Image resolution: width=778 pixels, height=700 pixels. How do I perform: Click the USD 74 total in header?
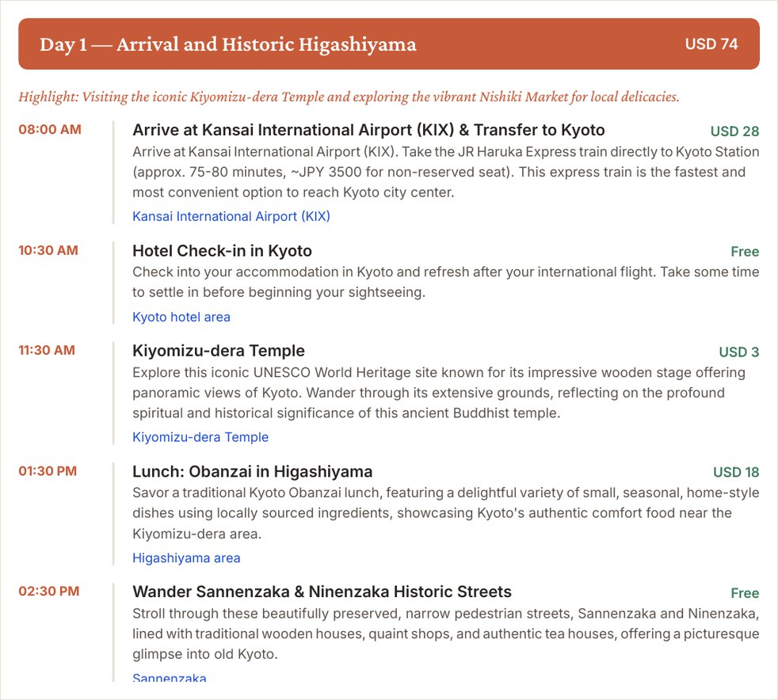[x=711, y=44]
